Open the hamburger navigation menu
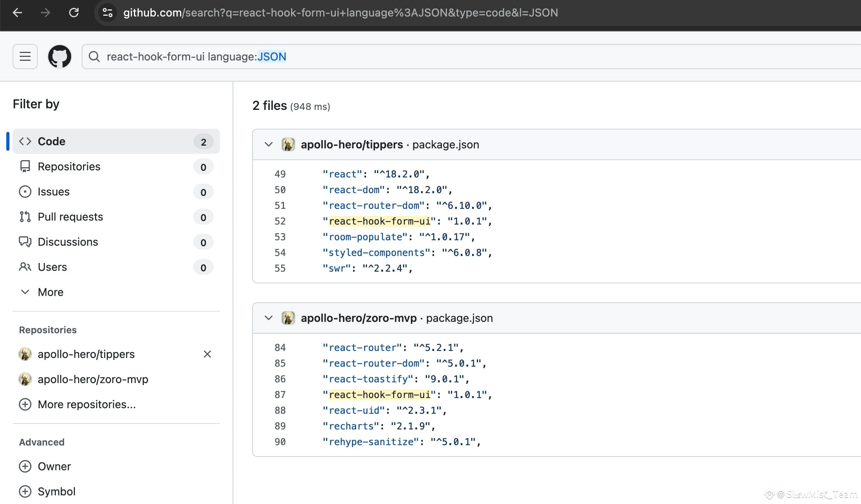The width and height of the screenshot is (861, 504). [25, 57]
